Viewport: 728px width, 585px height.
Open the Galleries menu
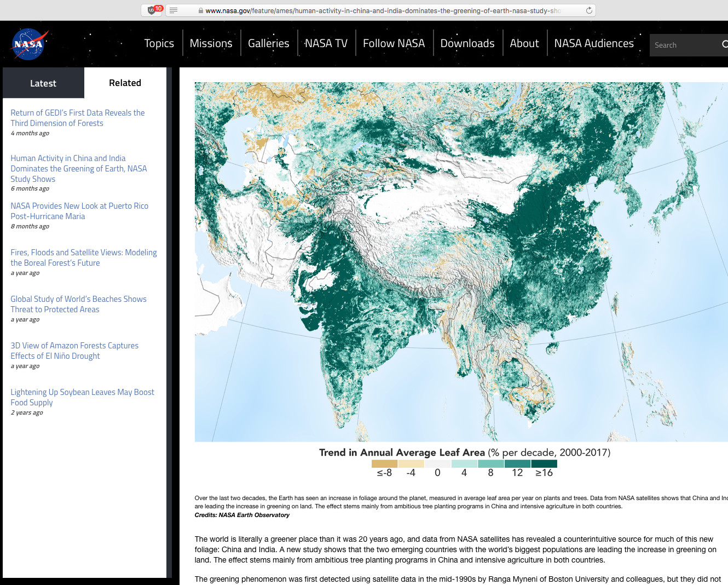[x=268, y=44]
